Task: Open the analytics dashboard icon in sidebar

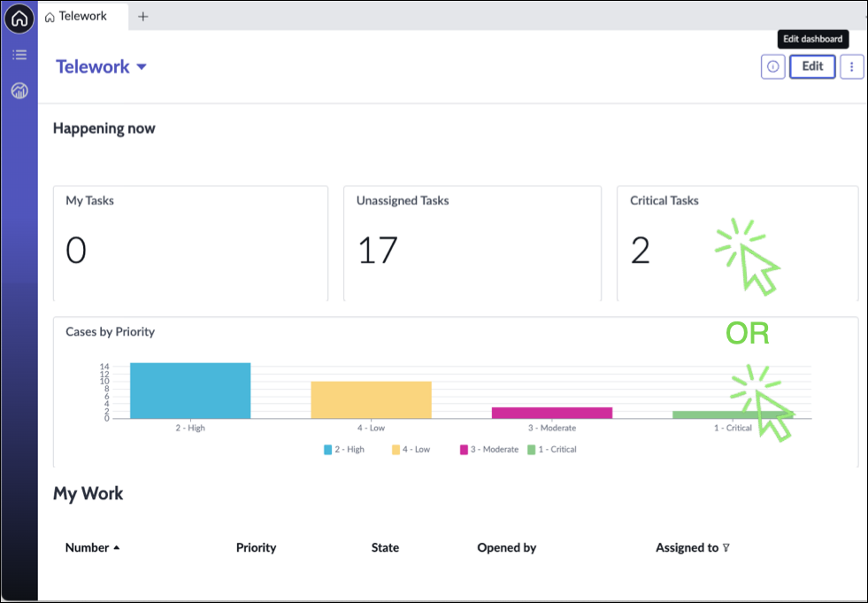Action: pos(19,90)
